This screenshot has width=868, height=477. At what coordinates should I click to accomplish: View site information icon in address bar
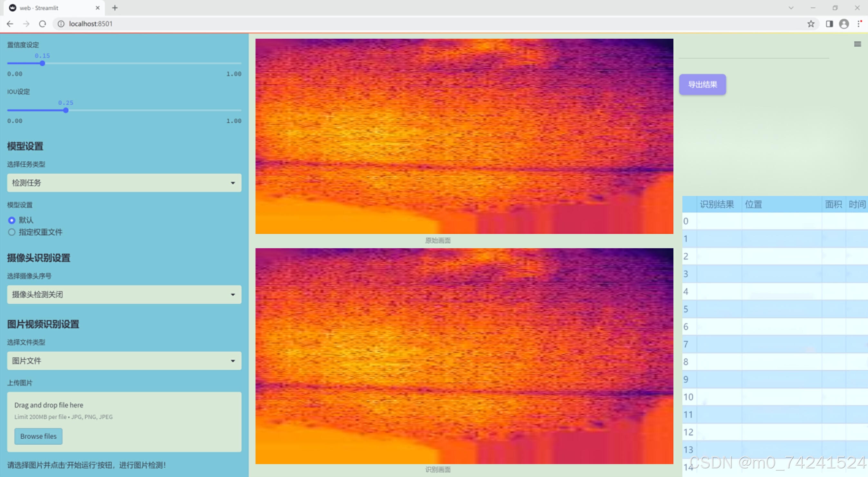click(61, 24)
